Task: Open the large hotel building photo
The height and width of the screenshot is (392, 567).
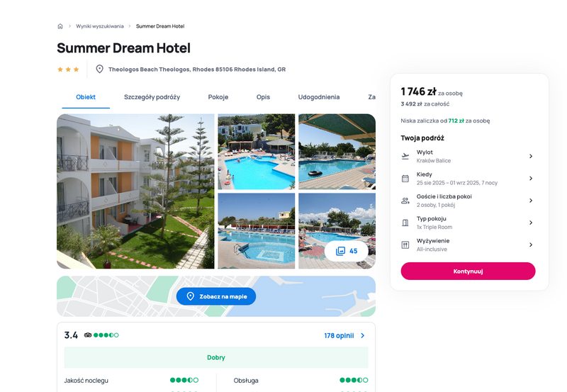Action: 135,191
